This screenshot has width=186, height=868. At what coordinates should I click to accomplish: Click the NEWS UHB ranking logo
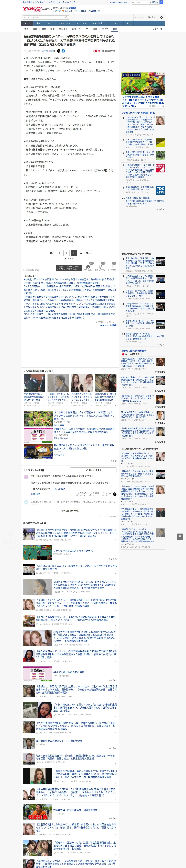pyautogui.click(x=160, y=168)
